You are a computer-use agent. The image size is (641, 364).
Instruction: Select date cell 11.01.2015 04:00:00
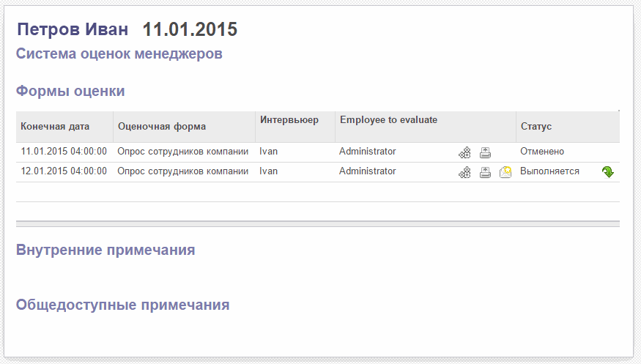(64, 152)
